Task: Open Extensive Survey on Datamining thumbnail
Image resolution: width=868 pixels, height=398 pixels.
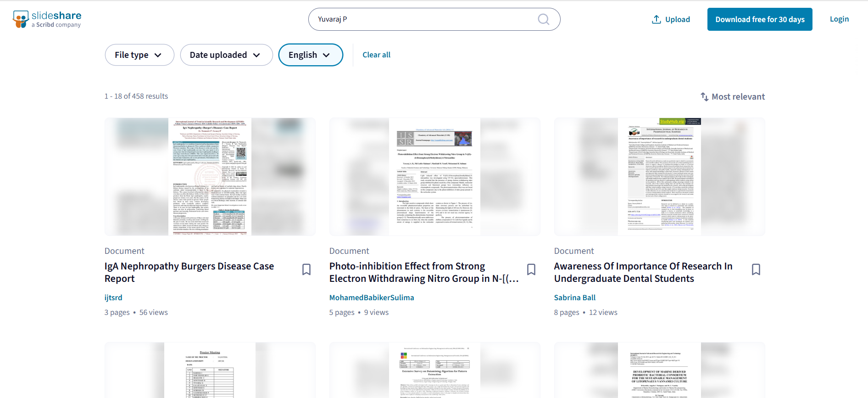Action: 435,370
